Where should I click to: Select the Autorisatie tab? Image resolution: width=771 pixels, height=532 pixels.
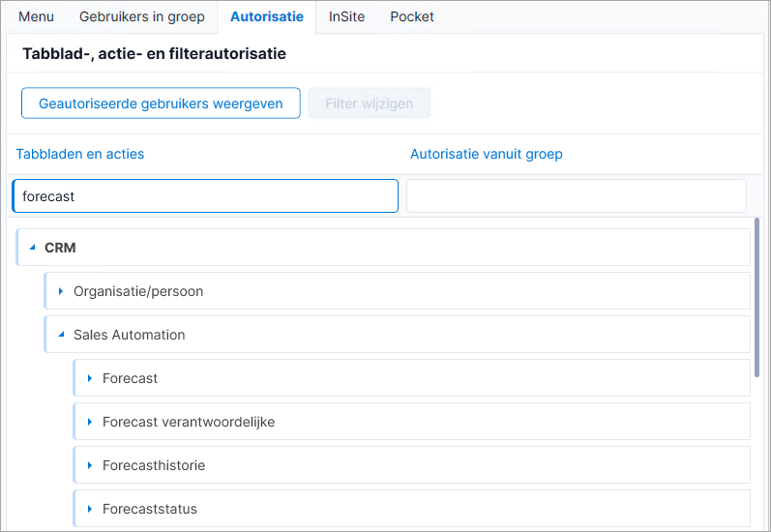pyautogui.click(x=267, y=16)
